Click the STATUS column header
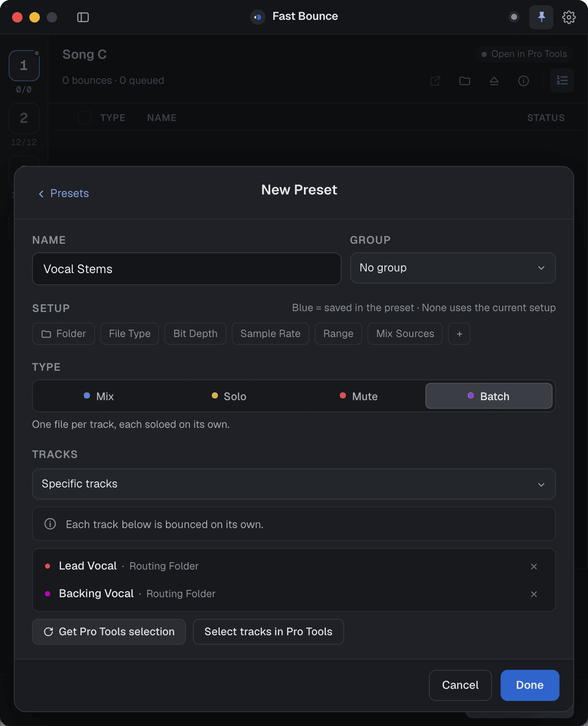 tap(546, 118)
